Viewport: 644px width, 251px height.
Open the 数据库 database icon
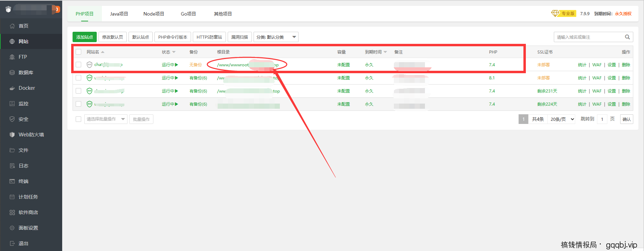12,73
